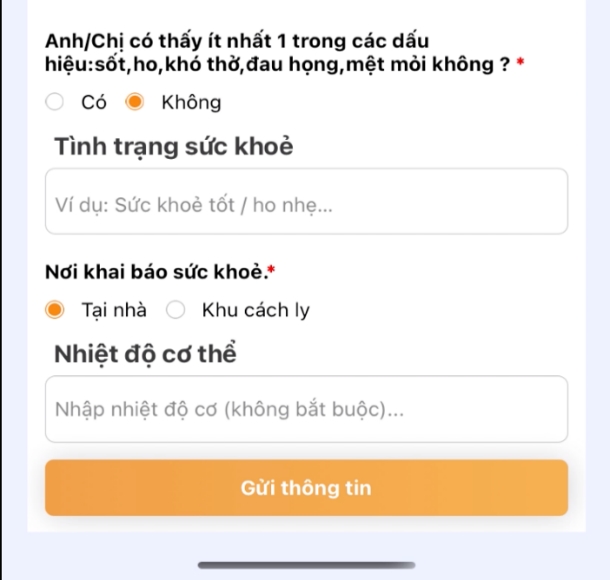The width and height of the screenshot is (610, 580).
Task: Tap the "Có" text label
Action: coord(94,102)
